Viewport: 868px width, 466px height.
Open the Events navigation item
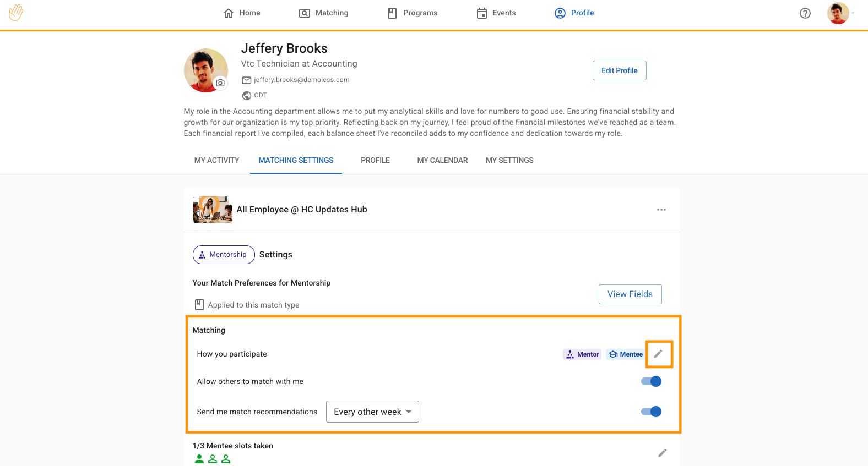tap(496, 13)
